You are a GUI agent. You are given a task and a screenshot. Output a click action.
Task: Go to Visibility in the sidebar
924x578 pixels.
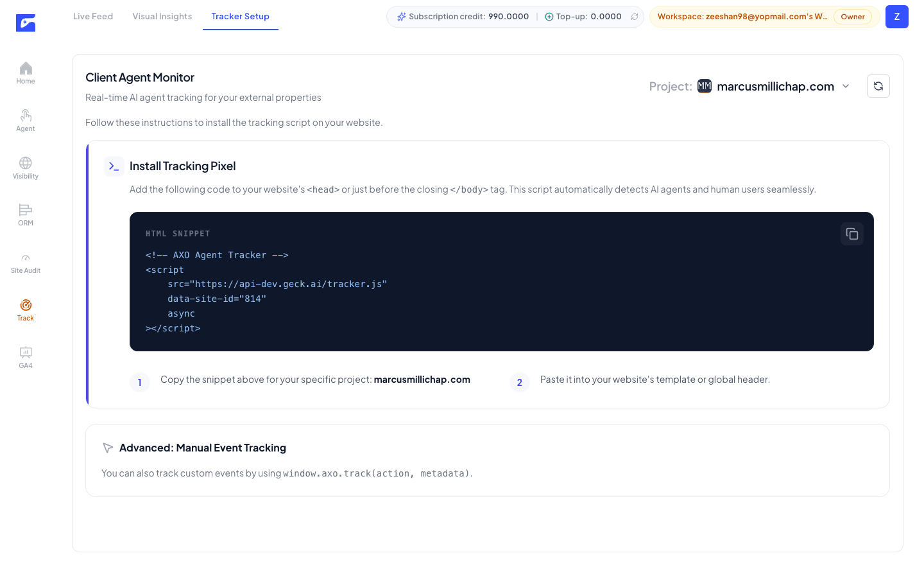26,168
